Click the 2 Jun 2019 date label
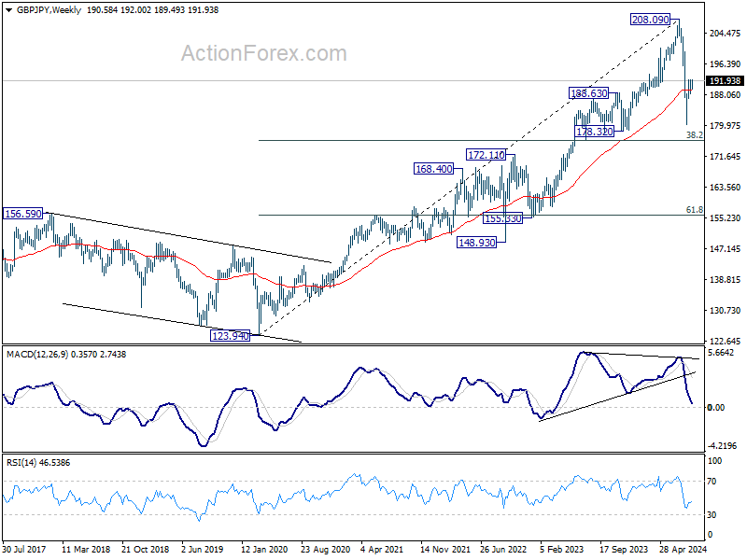This screenshot has height=560, width=747. (203, 549)
